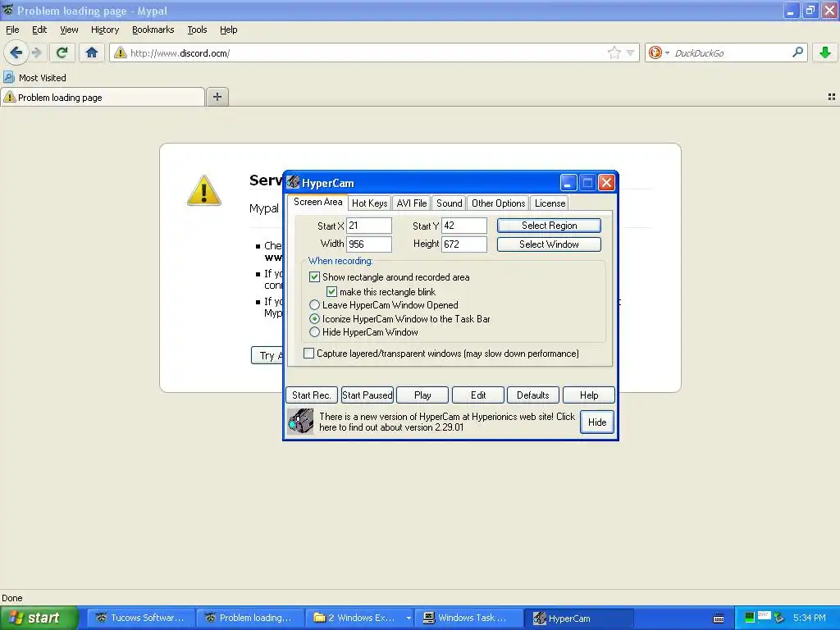Screen dimensions: 840x630
Task: Switch to Windows Task Manager taskbar item
Action: (468, 618)
